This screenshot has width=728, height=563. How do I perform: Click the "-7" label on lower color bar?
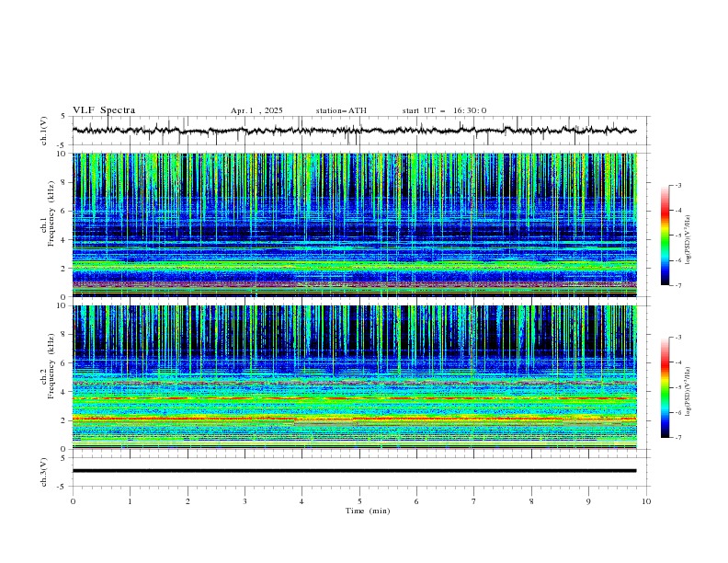[x=678, y=438]
